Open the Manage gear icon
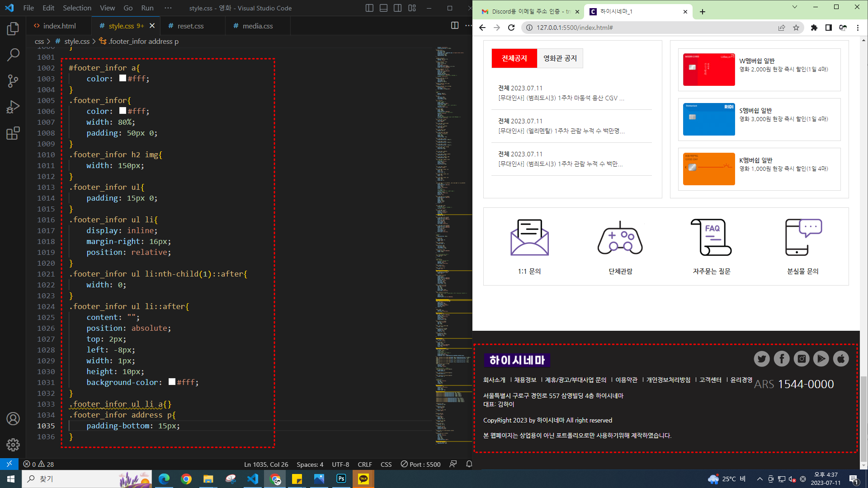868x488 pixels. (13, 445)
